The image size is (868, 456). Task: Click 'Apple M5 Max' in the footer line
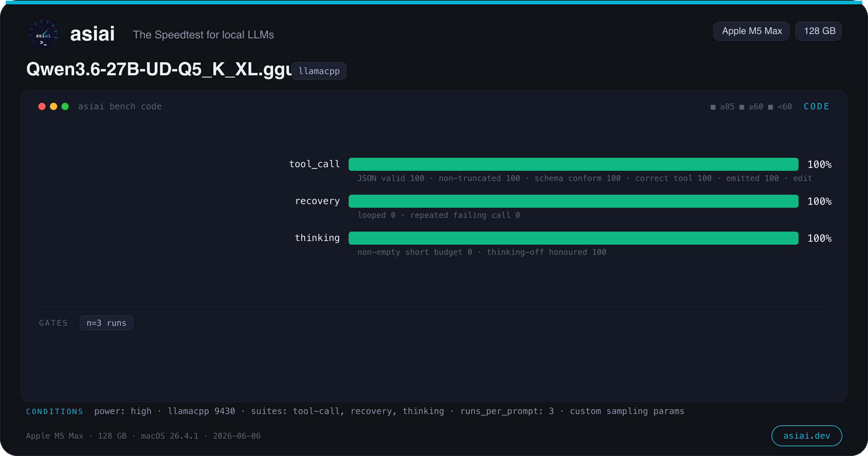pos(55,436)
